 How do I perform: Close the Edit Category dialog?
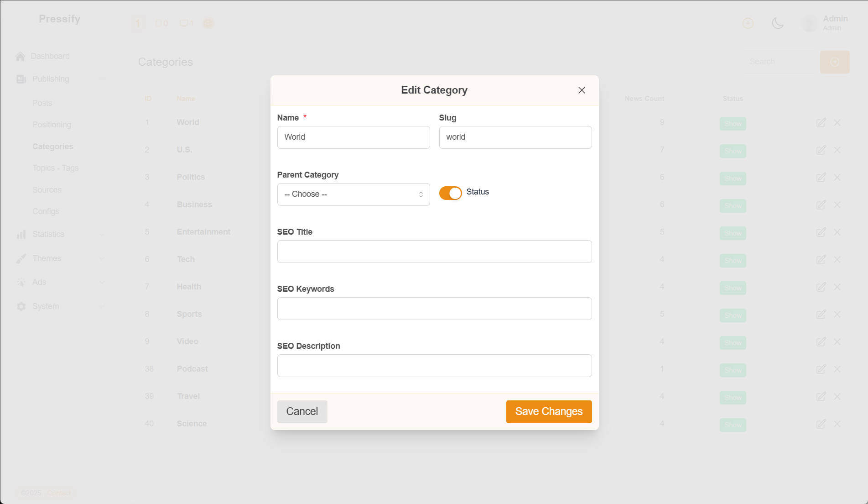[581, 90]
